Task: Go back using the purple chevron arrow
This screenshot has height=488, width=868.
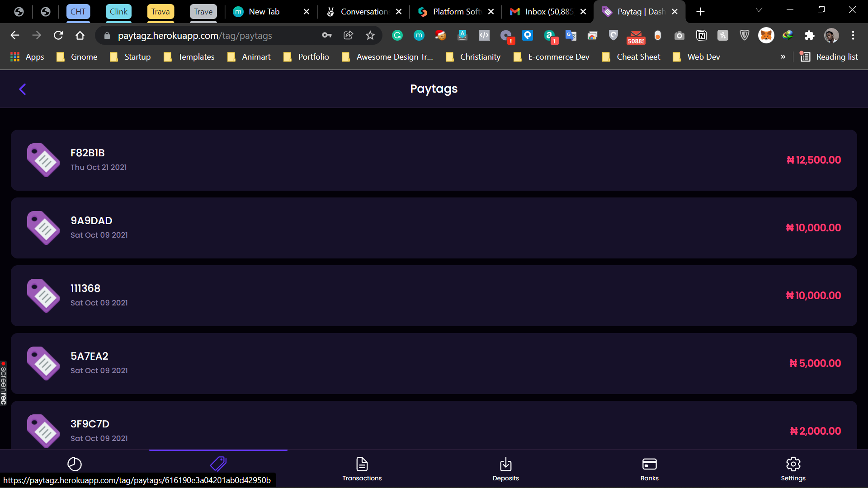Action: click(x=23, y=89)
